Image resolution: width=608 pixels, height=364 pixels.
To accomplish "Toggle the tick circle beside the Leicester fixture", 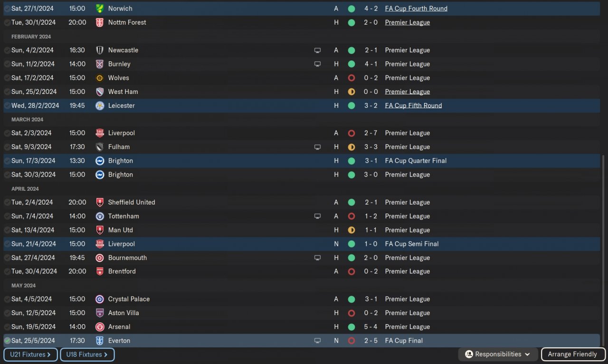I will 7,105.
